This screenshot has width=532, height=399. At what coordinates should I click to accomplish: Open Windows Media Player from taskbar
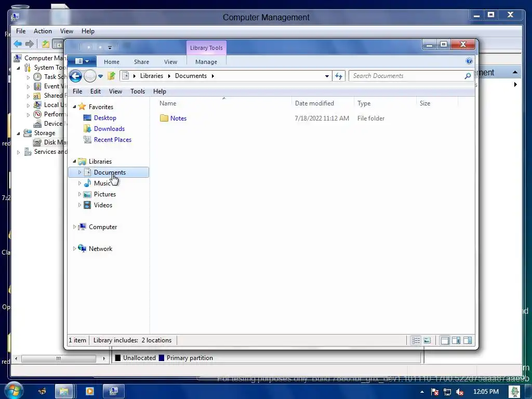89,391
